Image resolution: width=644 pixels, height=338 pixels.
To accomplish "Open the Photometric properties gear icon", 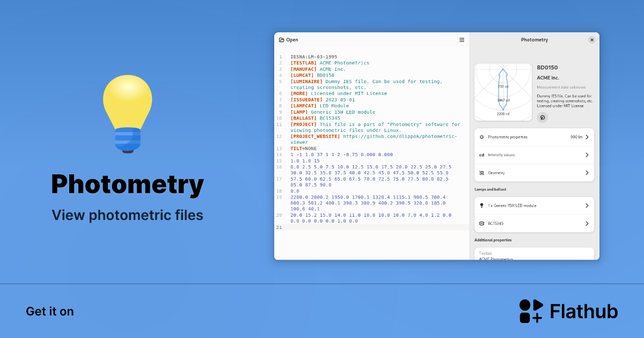I will point(481,137).
